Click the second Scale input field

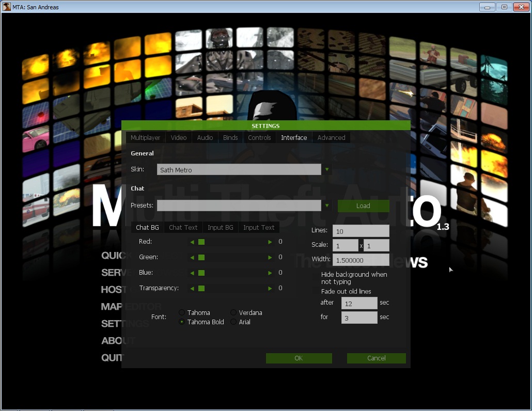coord(376,245)
